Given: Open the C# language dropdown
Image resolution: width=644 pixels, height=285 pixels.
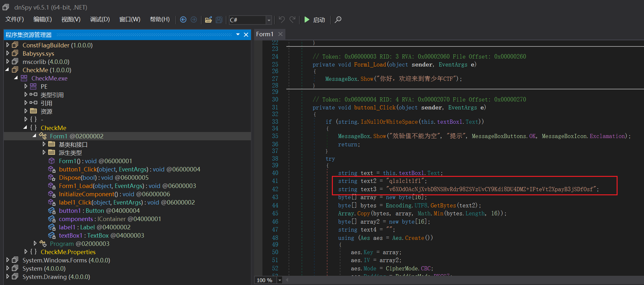Looking at the screenshot, I should (269, 20).
